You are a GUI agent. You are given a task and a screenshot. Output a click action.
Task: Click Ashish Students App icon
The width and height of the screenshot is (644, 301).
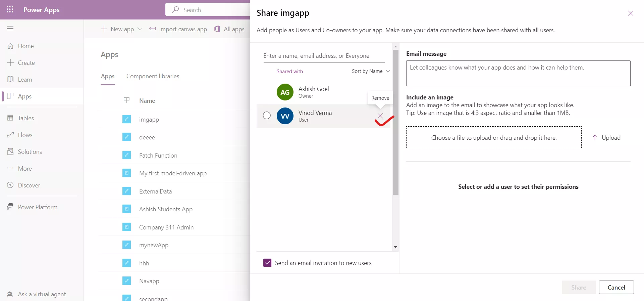(126, 209)
